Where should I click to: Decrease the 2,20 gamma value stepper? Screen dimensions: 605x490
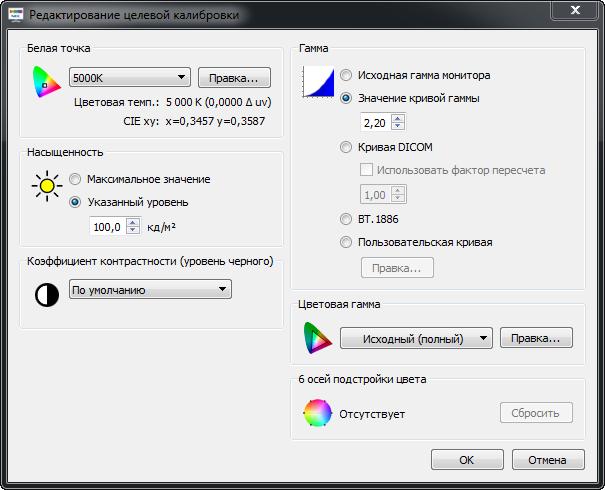tap(398, 126)
